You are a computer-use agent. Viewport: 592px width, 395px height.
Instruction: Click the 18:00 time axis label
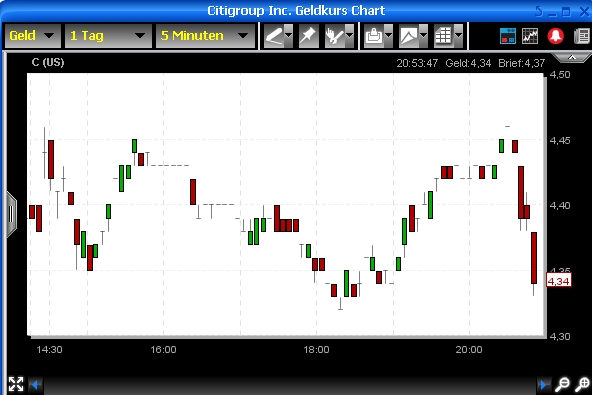click(316, 349)
